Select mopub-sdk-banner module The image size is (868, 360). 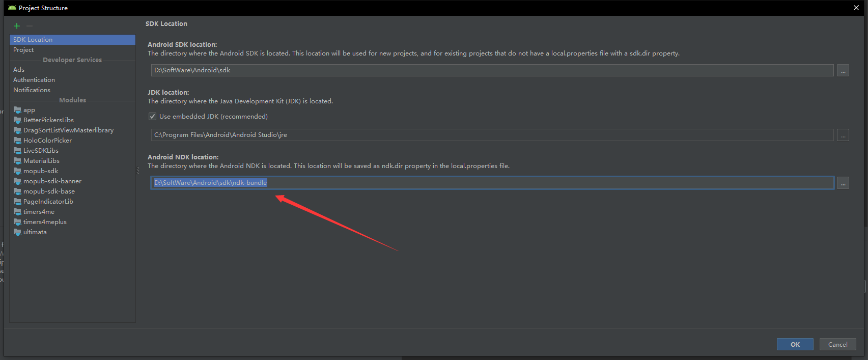pyautogui.click(x=72, y=181)
